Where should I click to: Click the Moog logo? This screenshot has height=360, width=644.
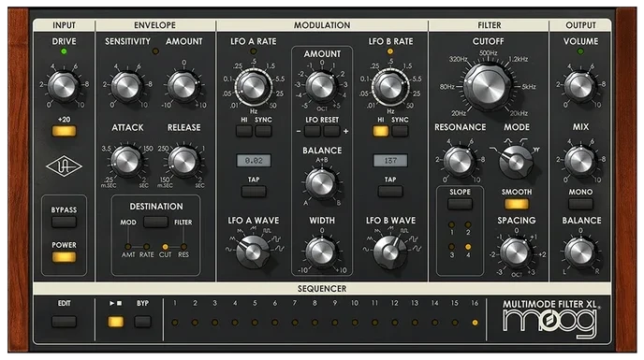tap(550, 323)
